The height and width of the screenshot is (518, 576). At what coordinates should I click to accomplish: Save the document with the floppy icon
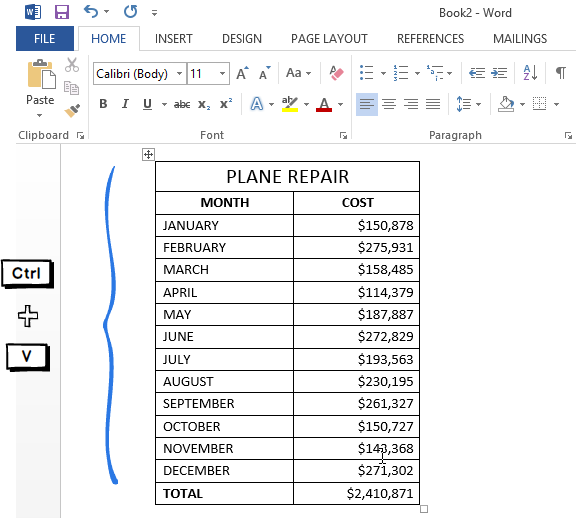pyautogui.click(x=62, y=12)
